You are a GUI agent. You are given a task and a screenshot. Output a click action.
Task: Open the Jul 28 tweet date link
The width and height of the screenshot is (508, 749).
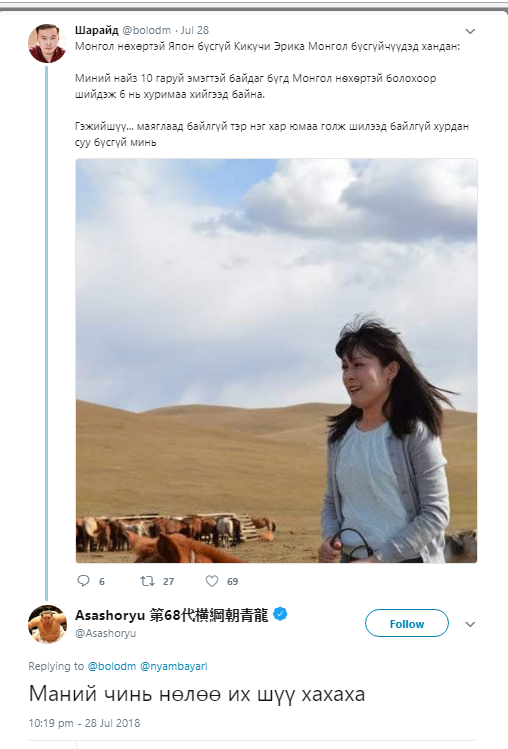click(x=195, y=30)
